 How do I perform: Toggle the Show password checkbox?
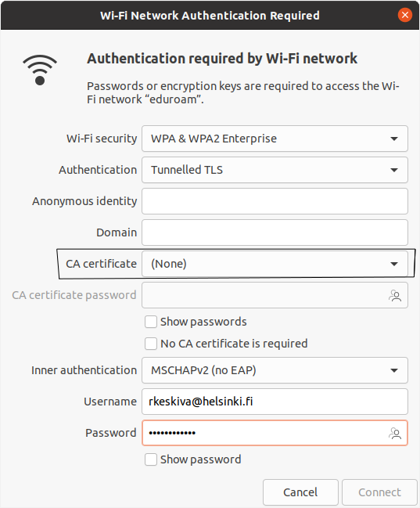(151, 459)
